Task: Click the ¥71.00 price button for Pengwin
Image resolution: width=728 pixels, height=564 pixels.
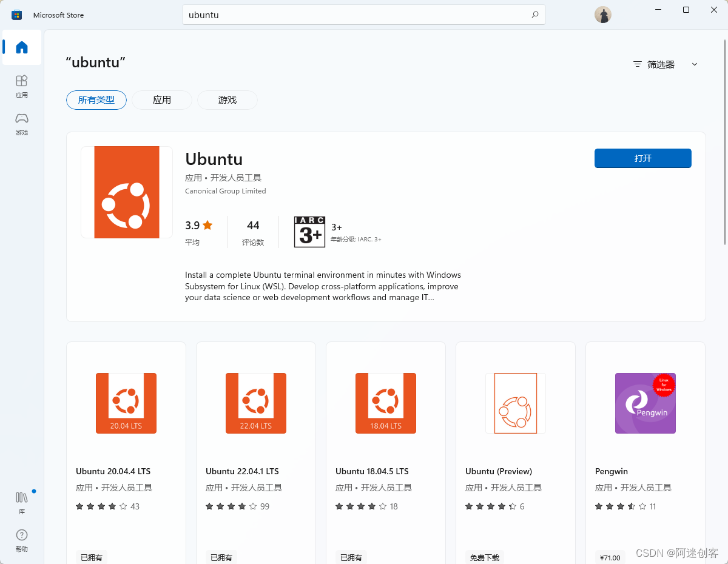Action: point(610,556)
